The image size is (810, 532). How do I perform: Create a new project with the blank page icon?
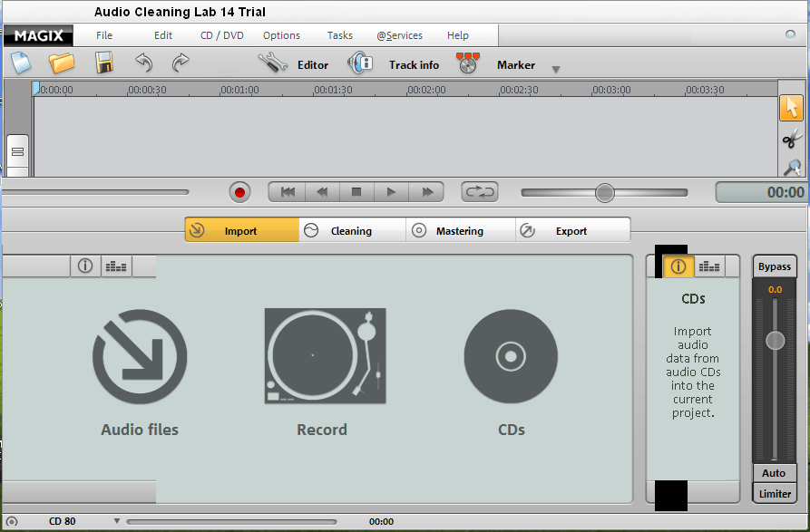19,63
